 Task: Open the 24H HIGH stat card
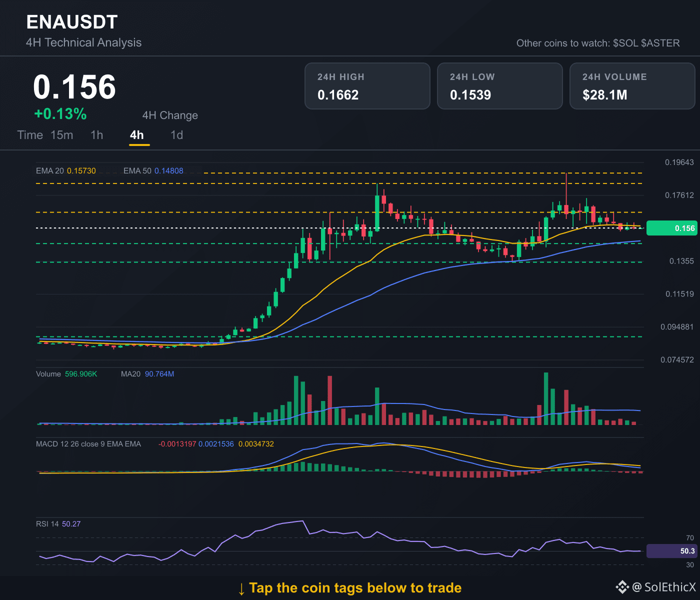coord(367,86)
